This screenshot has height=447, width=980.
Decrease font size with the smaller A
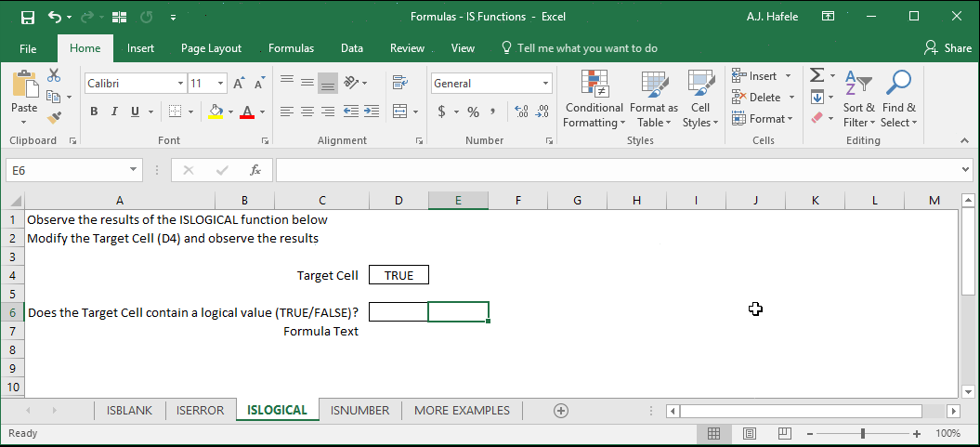tap(259, 83)
